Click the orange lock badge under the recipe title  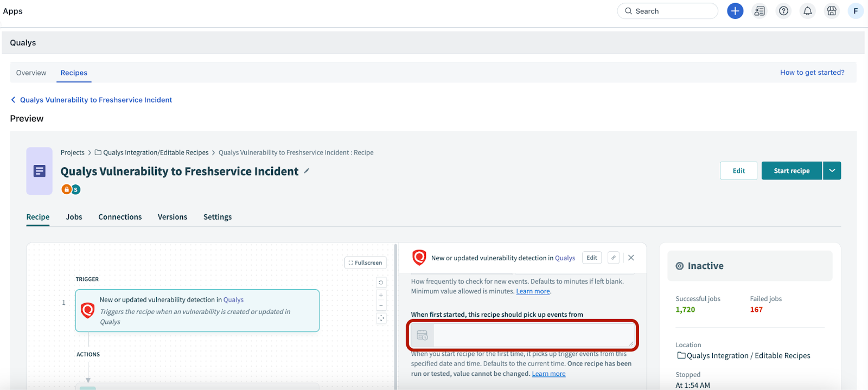[x=66, y=189]
